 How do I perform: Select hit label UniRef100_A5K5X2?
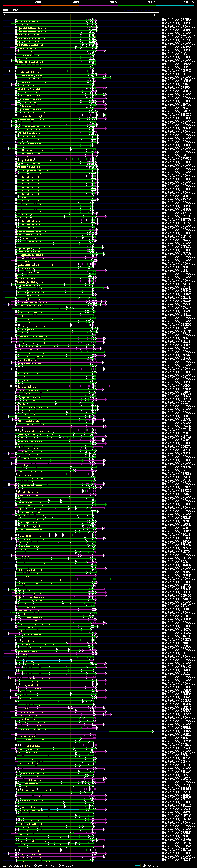[177, 71]
